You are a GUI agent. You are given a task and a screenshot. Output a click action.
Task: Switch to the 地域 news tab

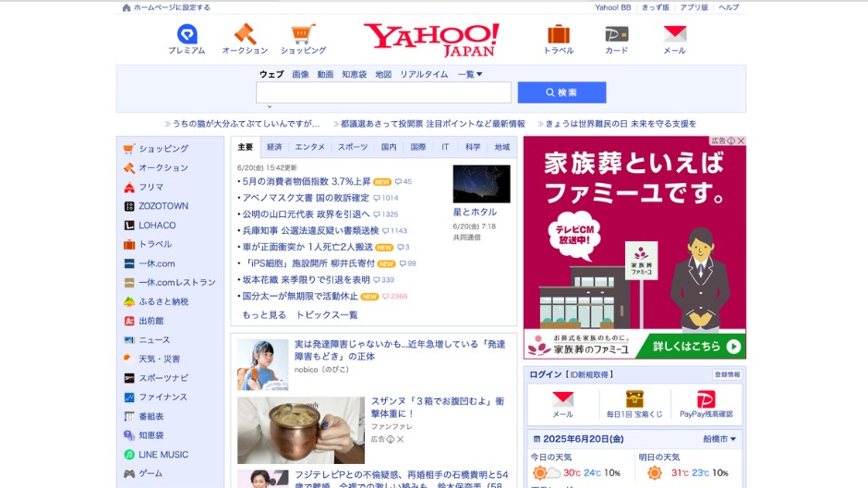[x=502, y=147]
